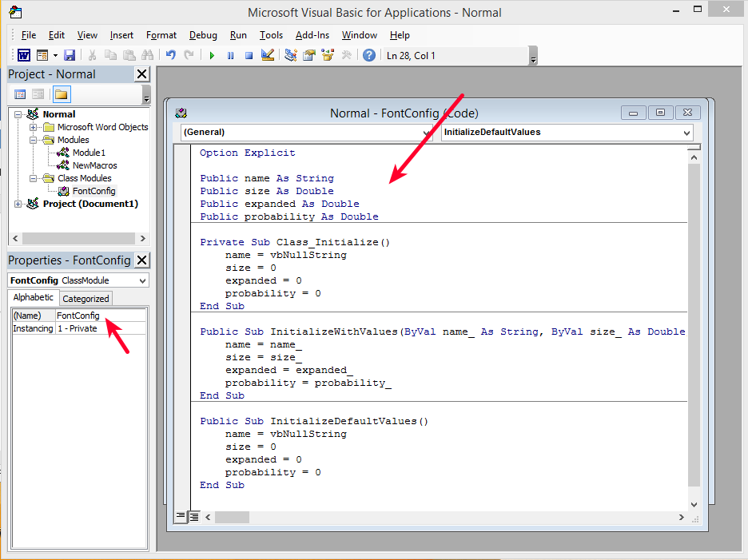The height and width of the screenshot is (560, 748).
Task: Click View Microsoft Word toolbar icon
Action: point(24,55)
